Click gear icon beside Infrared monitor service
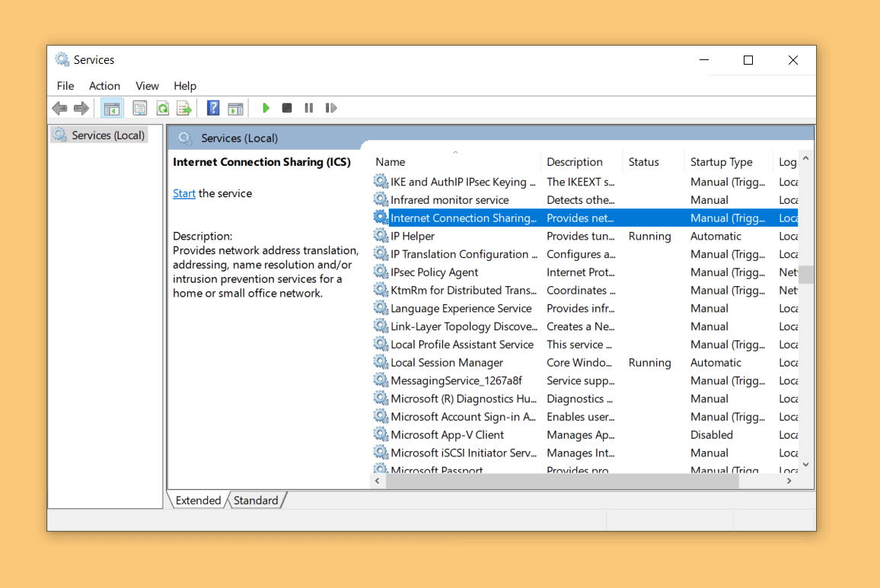This screenshot has height=588, width=880. [381, 199]
